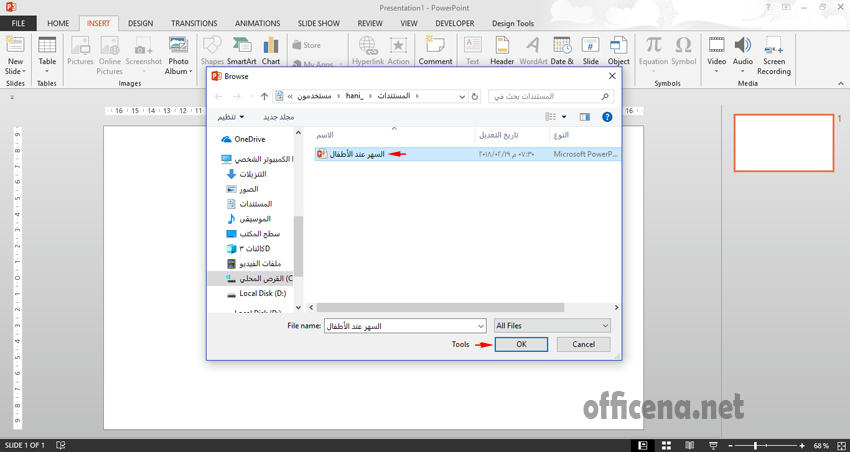The width and height of the screenshot is (850, 452).
Task: Click the Date & Time icon
Action: (x=562, y=46)
